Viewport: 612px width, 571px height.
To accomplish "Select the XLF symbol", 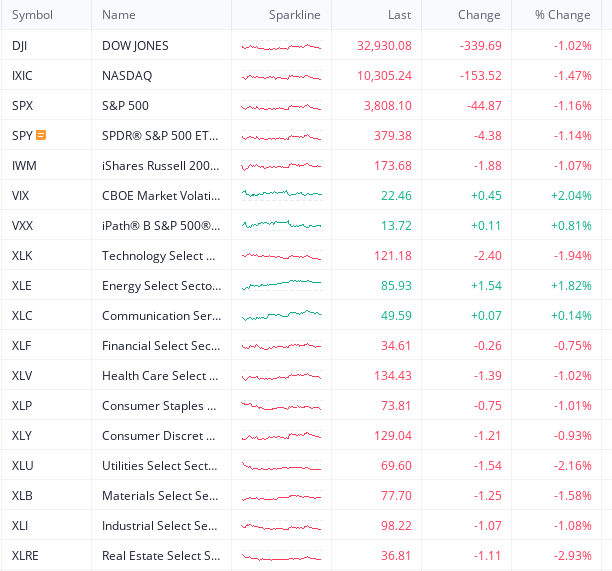I will tap(21, 345).
